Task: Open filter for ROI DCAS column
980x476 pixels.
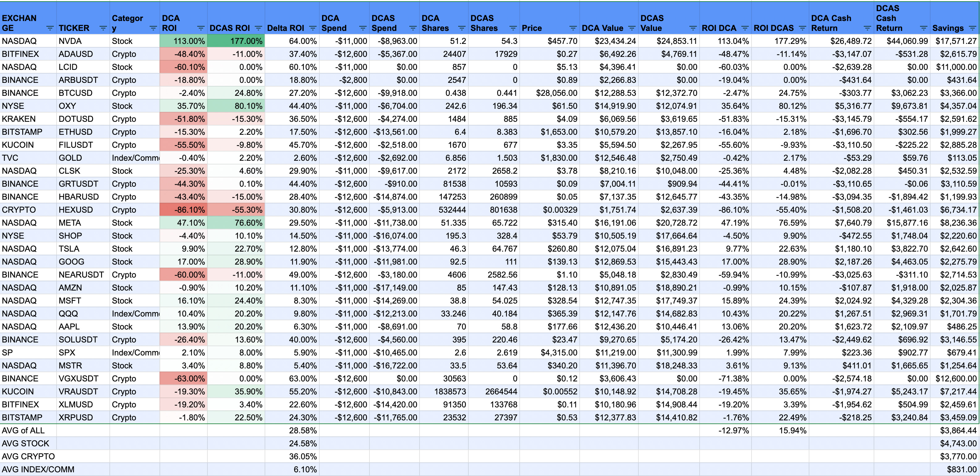Action: click(802, 28)
